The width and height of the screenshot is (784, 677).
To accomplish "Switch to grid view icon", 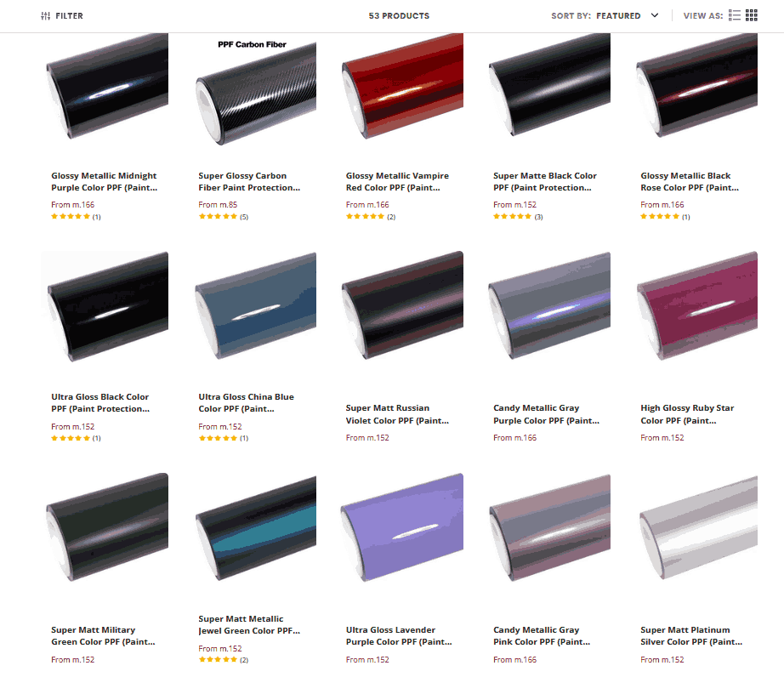I will [x=752, y=15].
